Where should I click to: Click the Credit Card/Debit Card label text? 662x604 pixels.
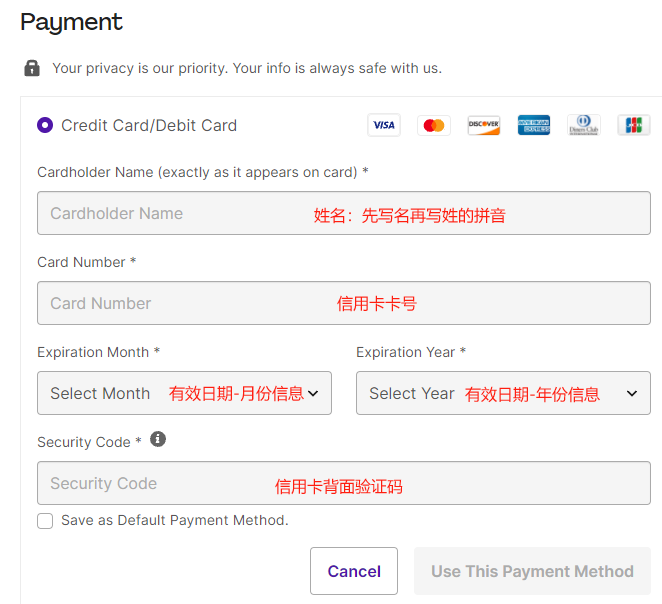[149, 125]
